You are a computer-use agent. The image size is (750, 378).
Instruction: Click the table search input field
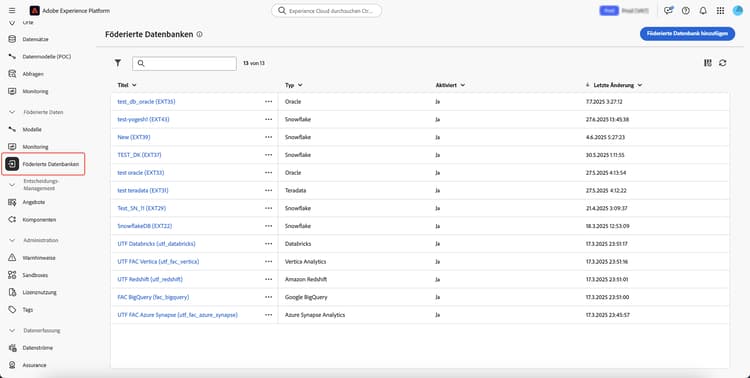184,64
